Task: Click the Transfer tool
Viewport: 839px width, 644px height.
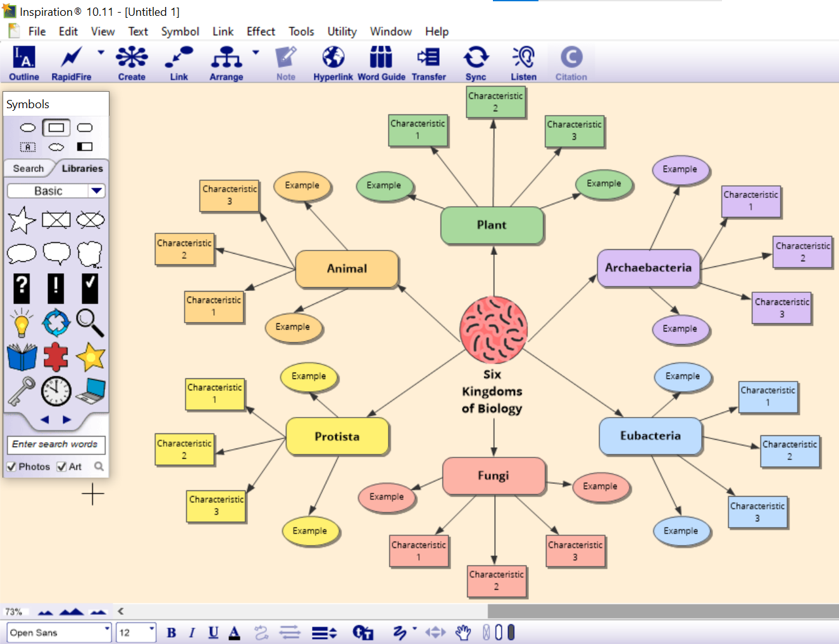Action: coord(428,63)
